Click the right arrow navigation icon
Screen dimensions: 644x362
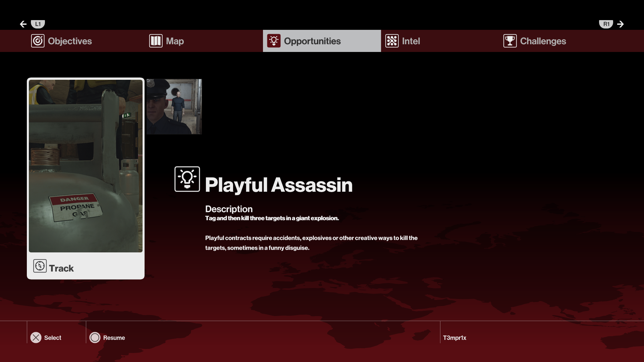pos(621,24)
